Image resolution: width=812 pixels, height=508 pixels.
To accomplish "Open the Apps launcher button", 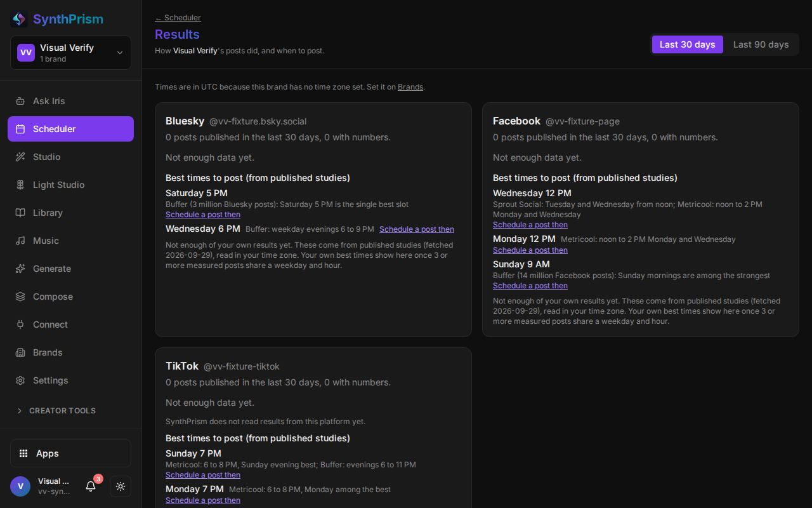I will [70, 453].
